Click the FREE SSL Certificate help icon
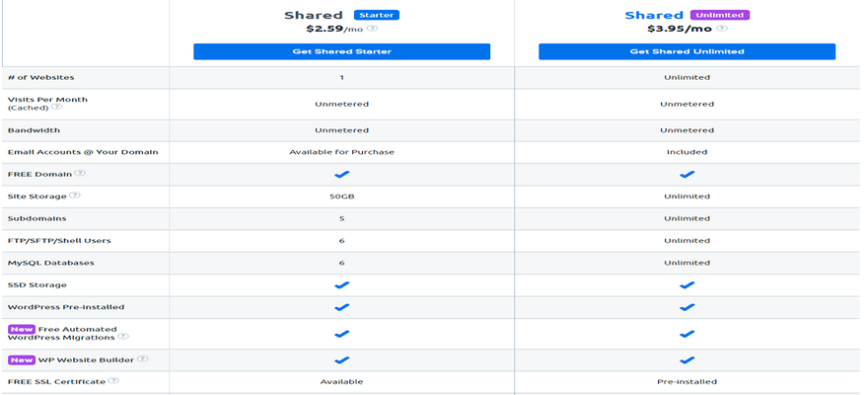This screenshot has width=868, height=395. pos(113,381)
